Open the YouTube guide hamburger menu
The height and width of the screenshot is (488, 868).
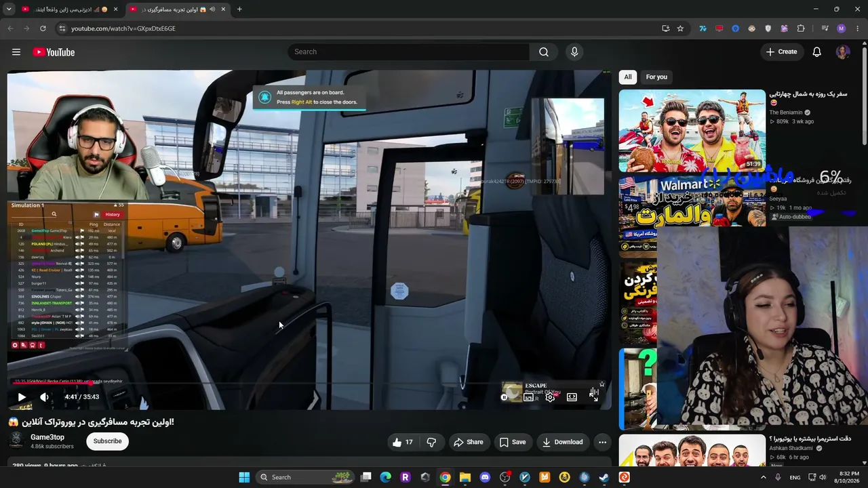(16, 52)
